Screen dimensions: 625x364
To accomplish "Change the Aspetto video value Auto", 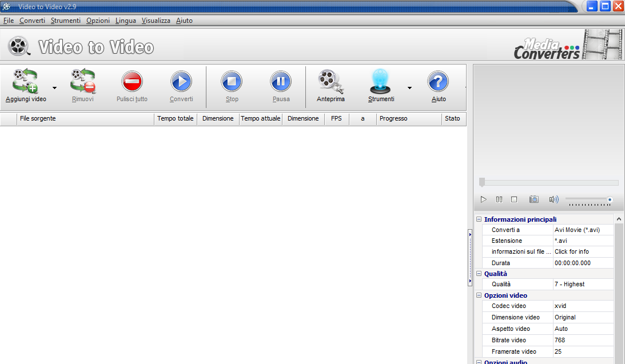I will coord(584,329).
